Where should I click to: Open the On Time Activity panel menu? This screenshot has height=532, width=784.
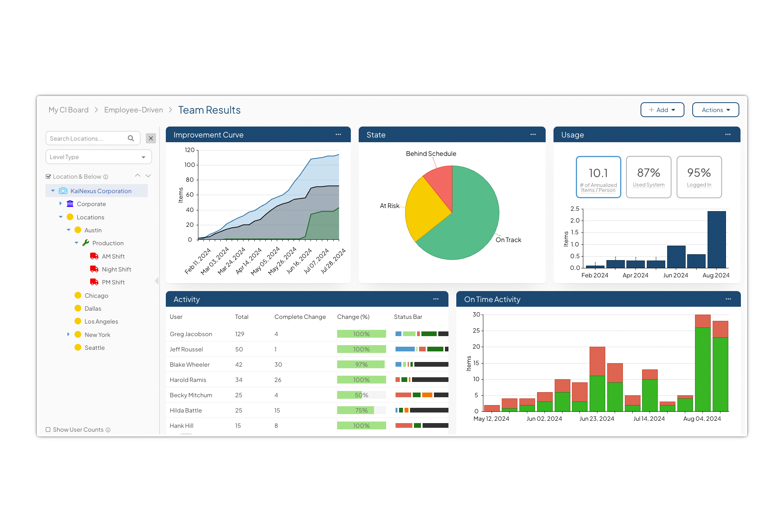pos(728,299)
